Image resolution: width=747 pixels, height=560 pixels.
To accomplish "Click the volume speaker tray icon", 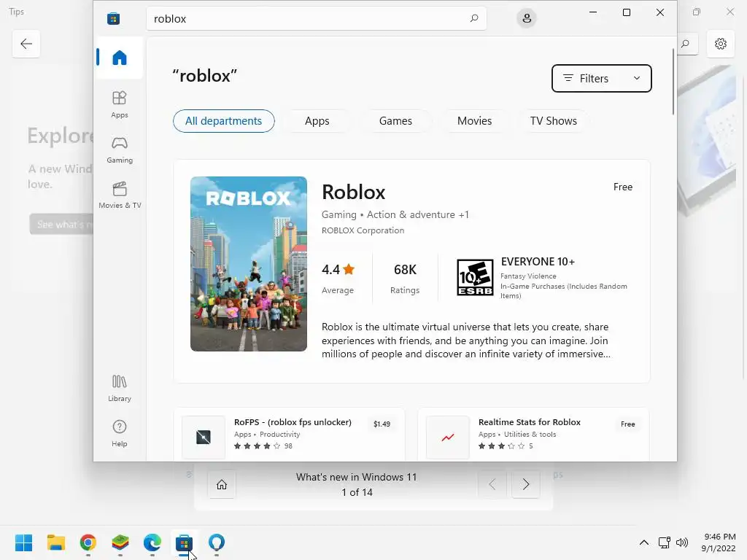I will (682, 542).
